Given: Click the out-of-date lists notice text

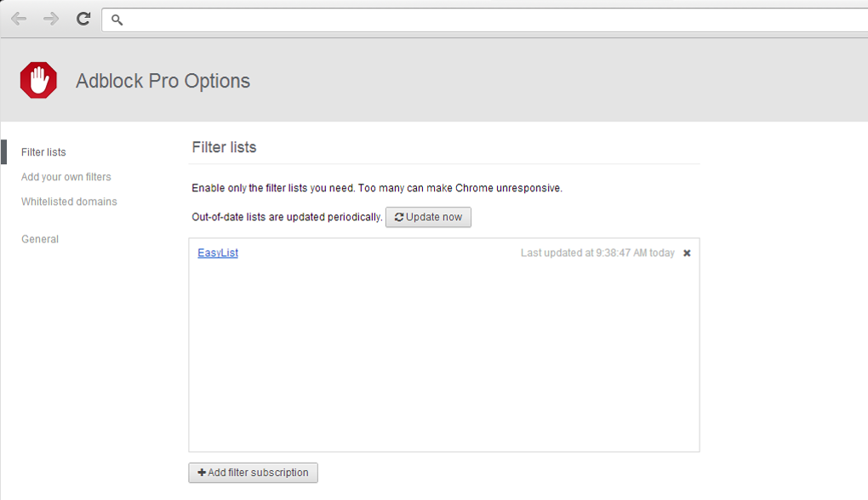Looking at the screenshot, I should pos(287,217).
